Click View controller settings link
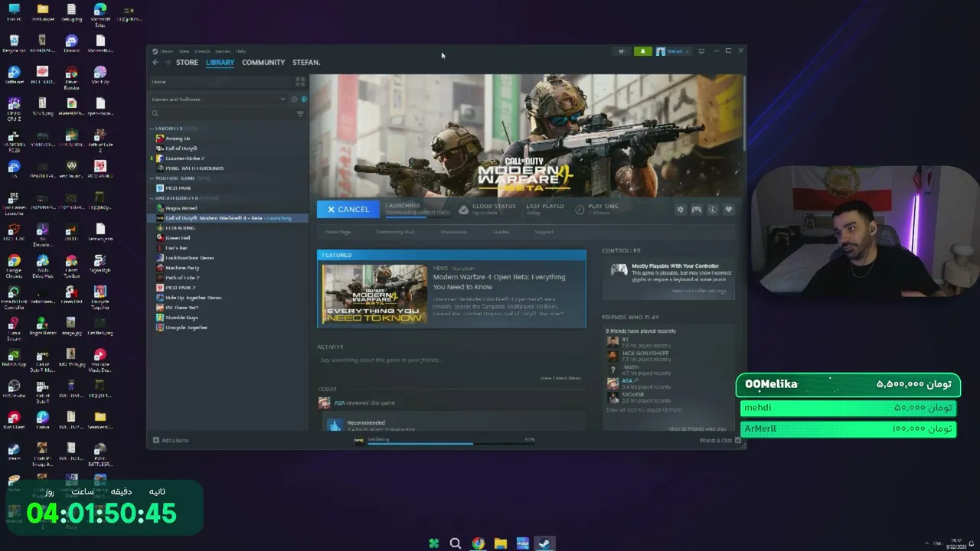Screen dimensions: 980x551 pos(698,291)
